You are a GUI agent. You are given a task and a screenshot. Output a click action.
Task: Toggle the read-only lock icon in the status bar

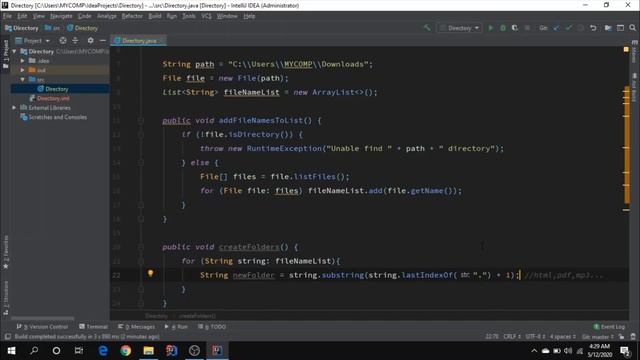pyautogui.click(x=621, y=337)
